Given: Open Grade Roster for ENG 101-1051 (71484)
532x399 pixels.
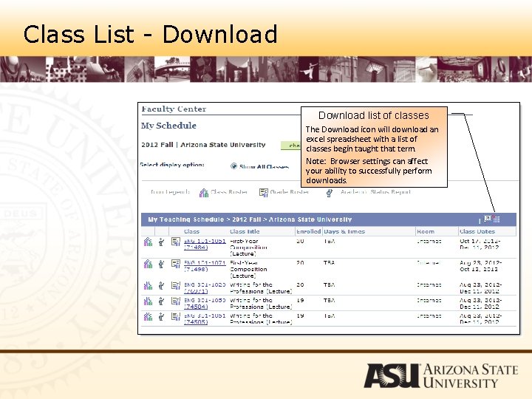Looking at the screenshot, I should click(x=175, y=242).
